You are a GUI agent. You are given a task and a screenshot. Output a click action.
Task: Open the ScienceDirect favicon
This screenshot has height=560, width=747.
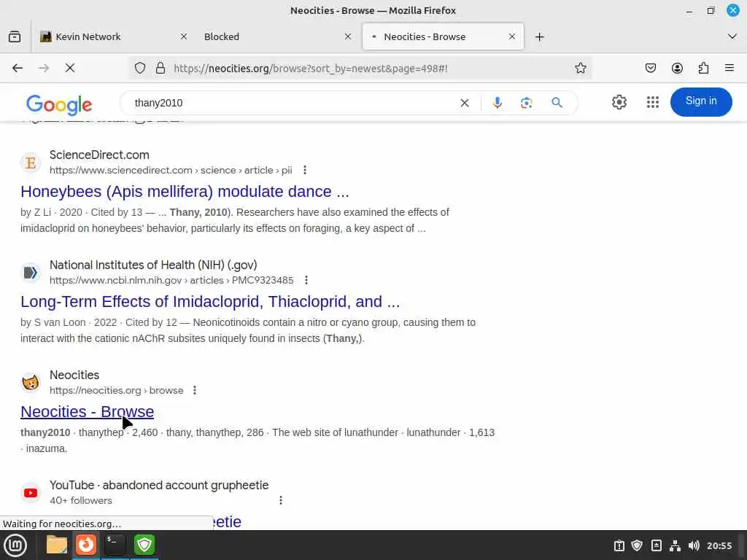(31, 163)
